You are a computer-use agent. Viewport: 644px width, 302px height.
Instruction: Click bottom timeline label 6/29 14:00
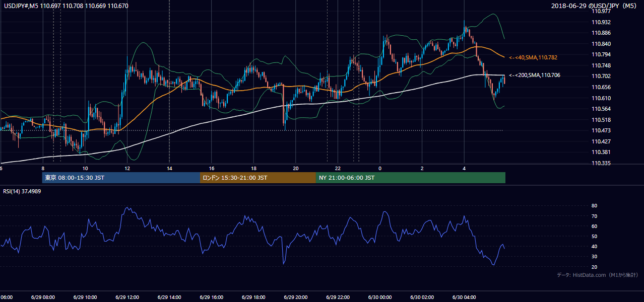(x=169, y=297)
